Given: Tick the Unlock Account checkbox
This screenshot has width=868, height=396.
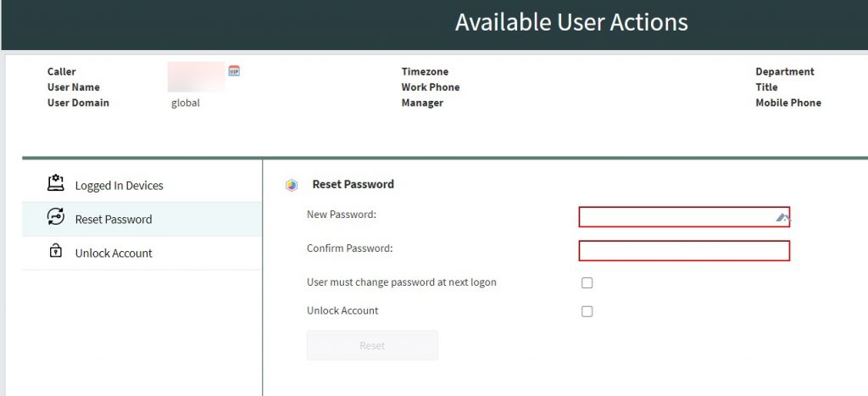Looking at the screenshot, I should pos(587,311).
